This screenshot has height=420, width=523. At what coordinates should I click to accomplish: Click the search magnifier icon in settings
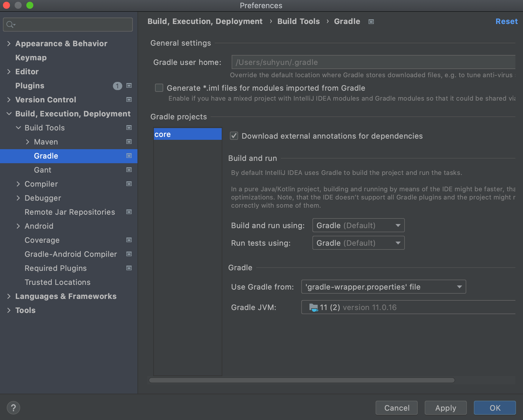tap(11, 25)
